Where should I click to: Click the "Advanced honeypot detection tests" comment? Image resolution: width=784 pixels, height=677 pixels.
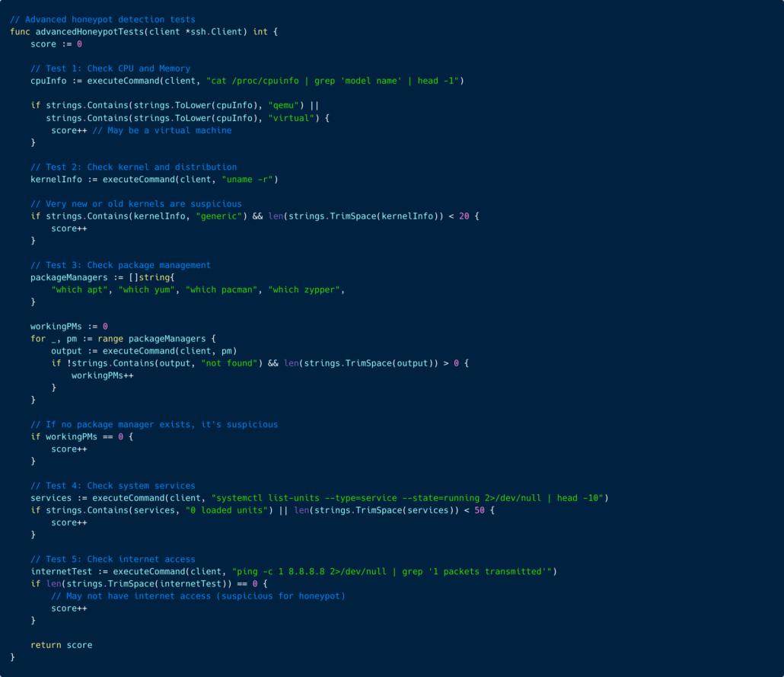pyautogui.click(x=103, y=19)
